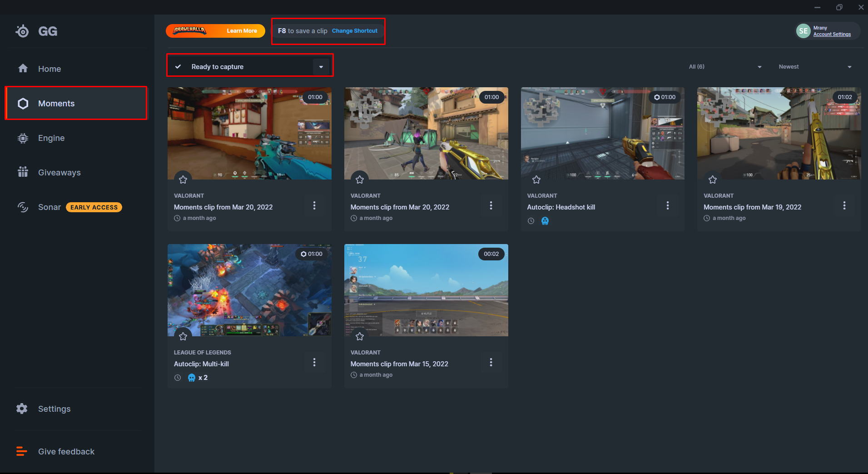Restore down the GG window
868x474 pixels.
click(839, 7)
